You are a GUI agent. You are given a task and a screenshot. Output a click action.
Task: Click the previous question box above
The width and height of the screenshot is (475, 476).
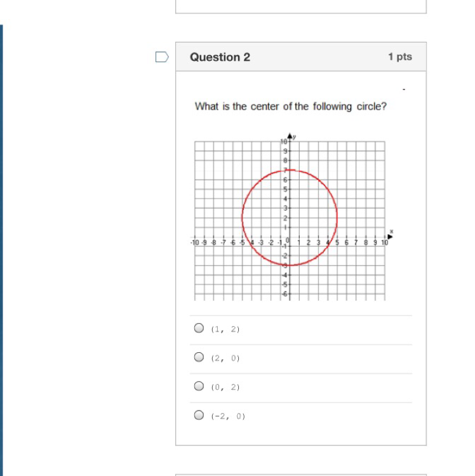click(301, 7)
